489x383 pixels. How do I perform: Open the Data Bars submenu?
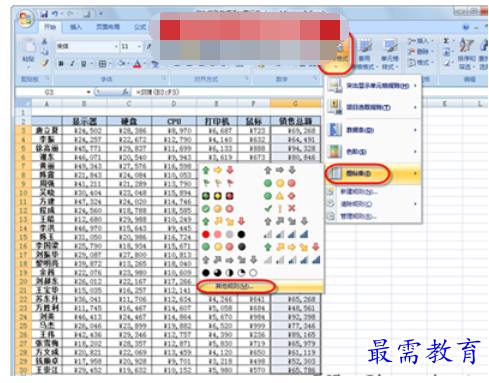[373, 130]
